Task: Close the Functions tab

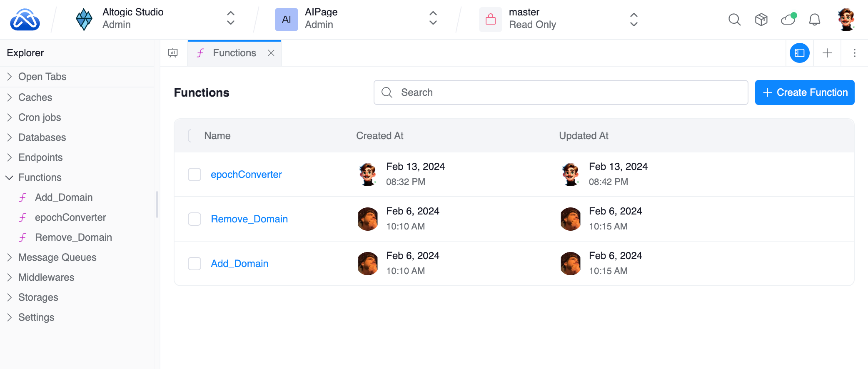Action: coord(271,53)
